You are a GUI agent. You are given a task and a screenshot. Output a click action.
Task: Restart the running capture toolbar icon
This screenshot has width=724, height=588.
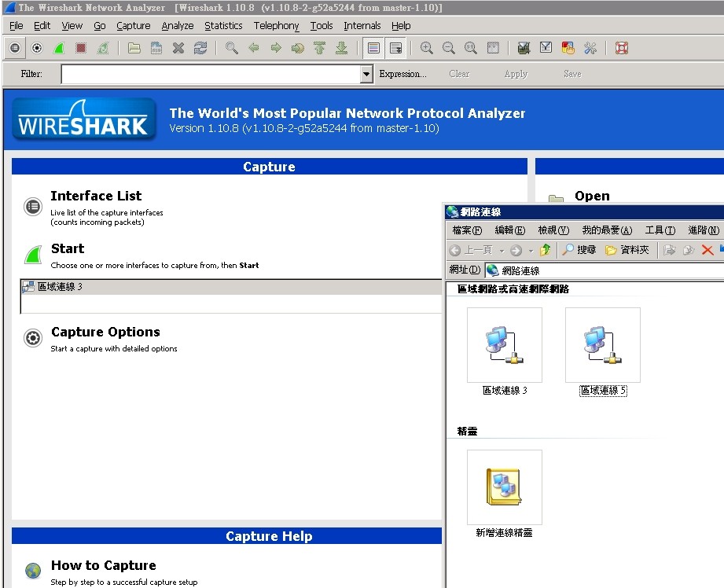click(103, 48)
